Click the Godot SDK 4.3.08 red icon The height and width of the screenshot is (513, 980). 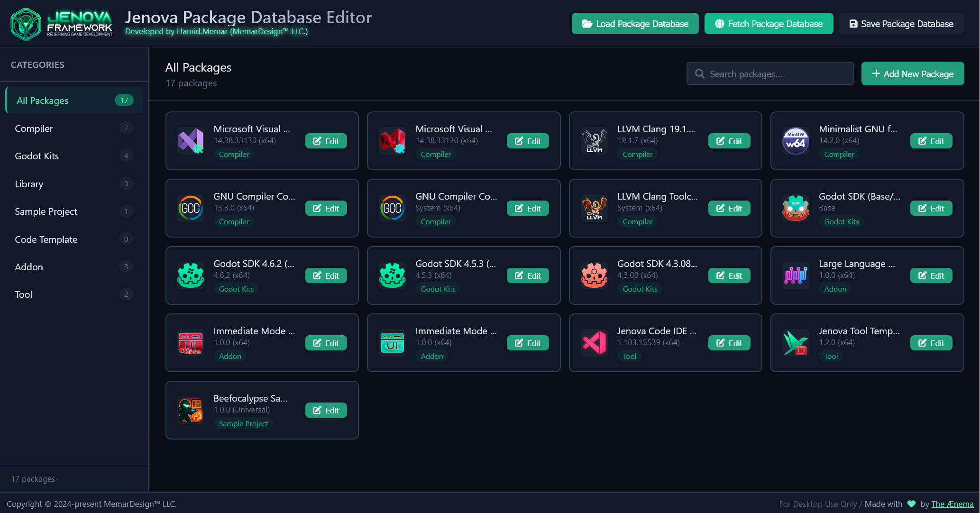coord(594,275)
